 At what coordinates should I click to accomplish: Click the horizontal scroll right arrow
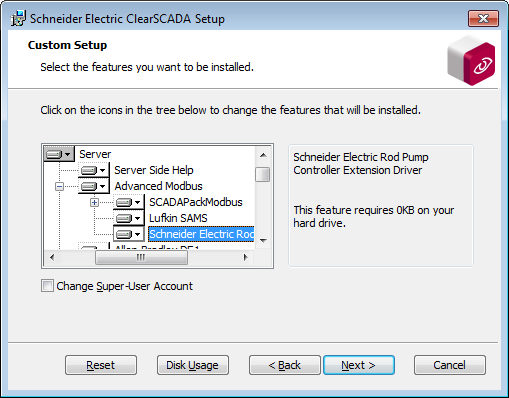246,257
